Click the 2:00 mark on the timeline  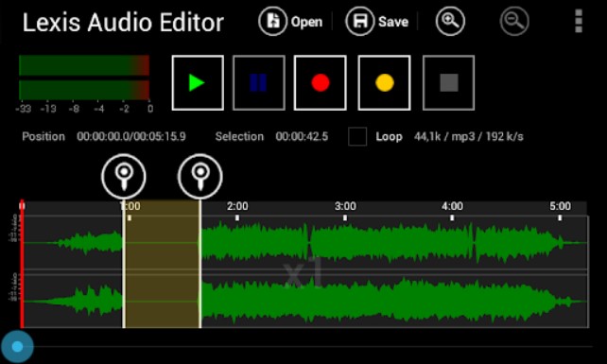click(237, 206)
